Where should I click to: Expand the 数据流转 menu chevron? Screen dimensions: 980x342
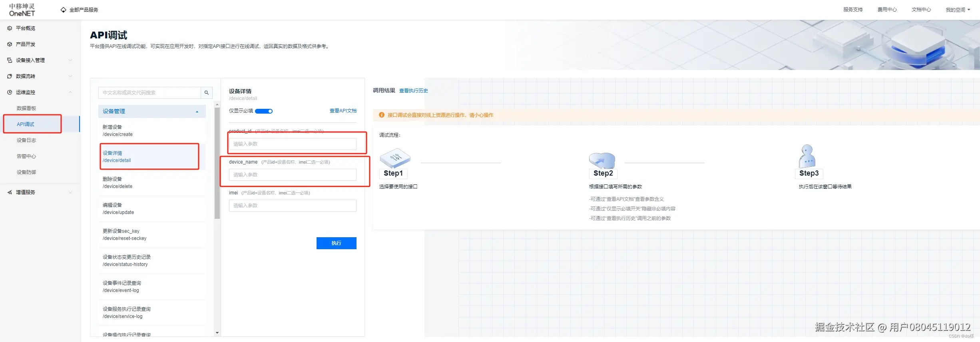click(70, 76)
